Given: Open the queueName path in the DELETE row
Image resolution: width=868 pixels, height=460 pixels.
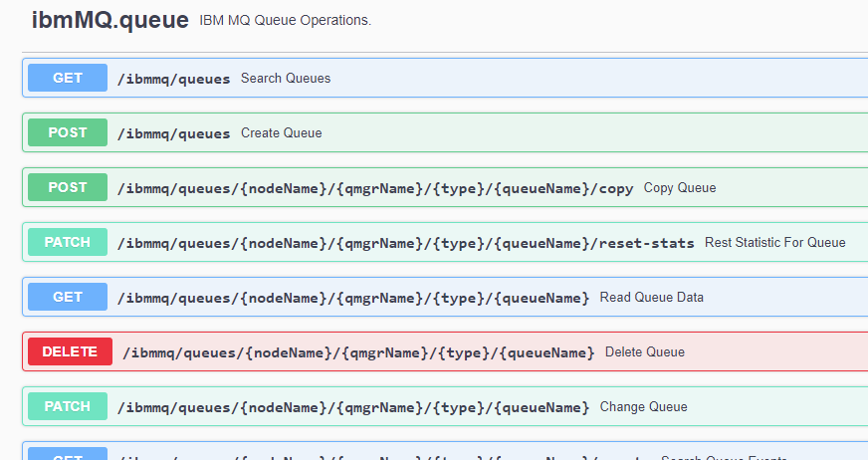Looking at the screenshot, I should pos(358,352).
